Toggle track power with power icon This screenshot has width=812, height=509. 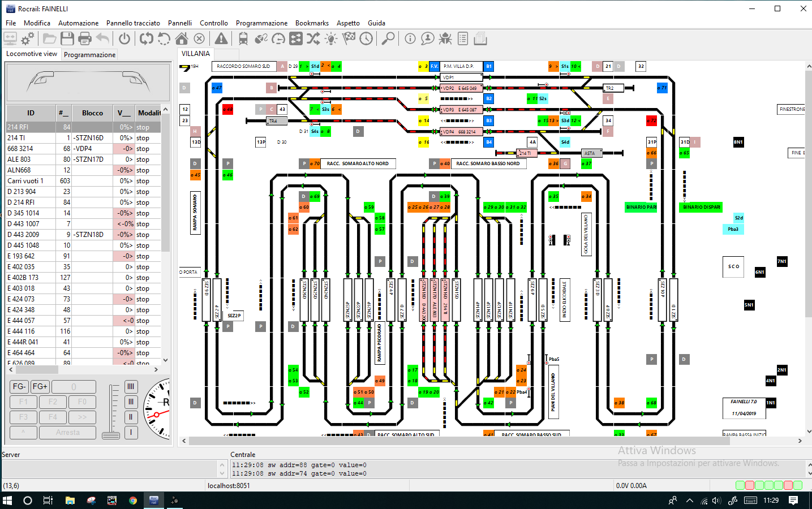pyautogui.click(x=124, y=38)
